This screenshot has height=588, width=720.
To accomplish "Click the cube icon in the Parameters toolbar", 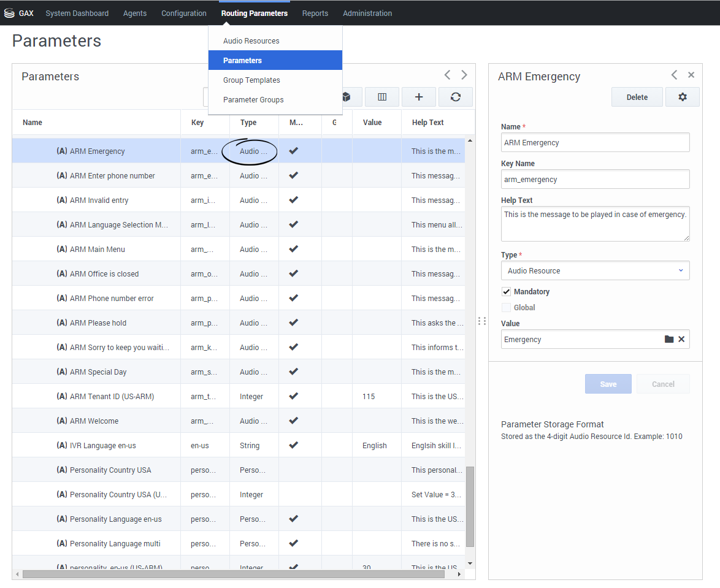I will click(x=347, y=97).
